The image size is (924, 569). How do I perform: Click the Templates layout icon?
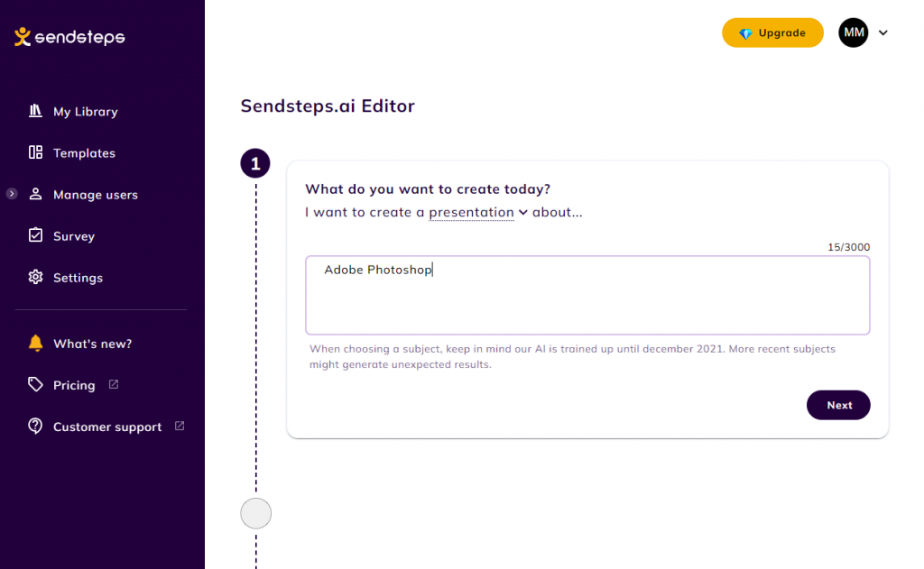[35, 152]
